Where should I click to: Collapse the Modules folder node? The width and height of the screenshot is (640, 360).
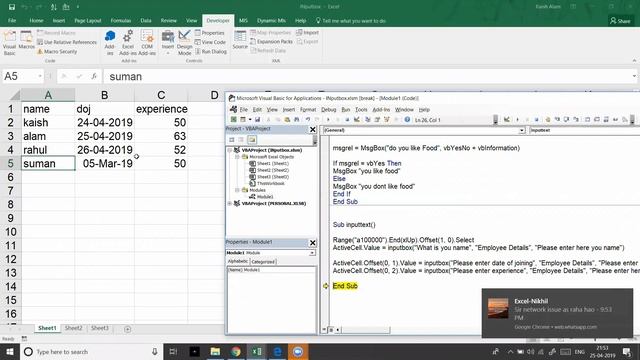[237, 190]
